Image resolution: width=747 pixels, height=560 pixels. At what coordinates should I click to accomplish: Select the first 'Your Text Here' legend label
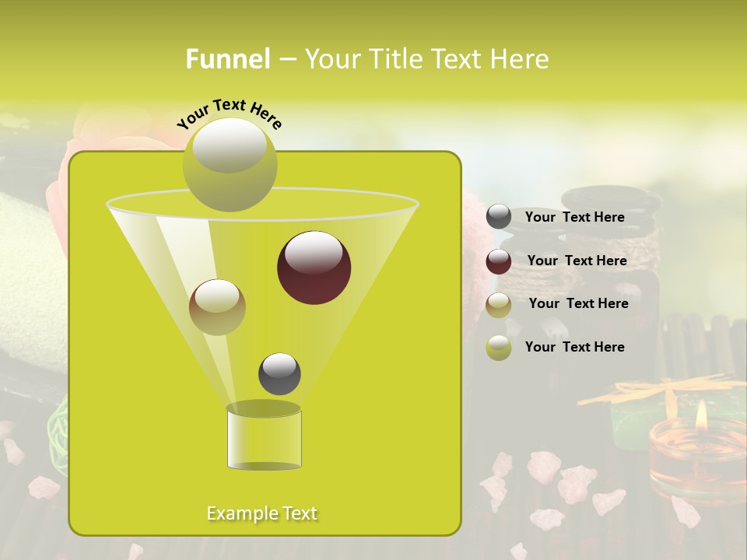point(574,217)
